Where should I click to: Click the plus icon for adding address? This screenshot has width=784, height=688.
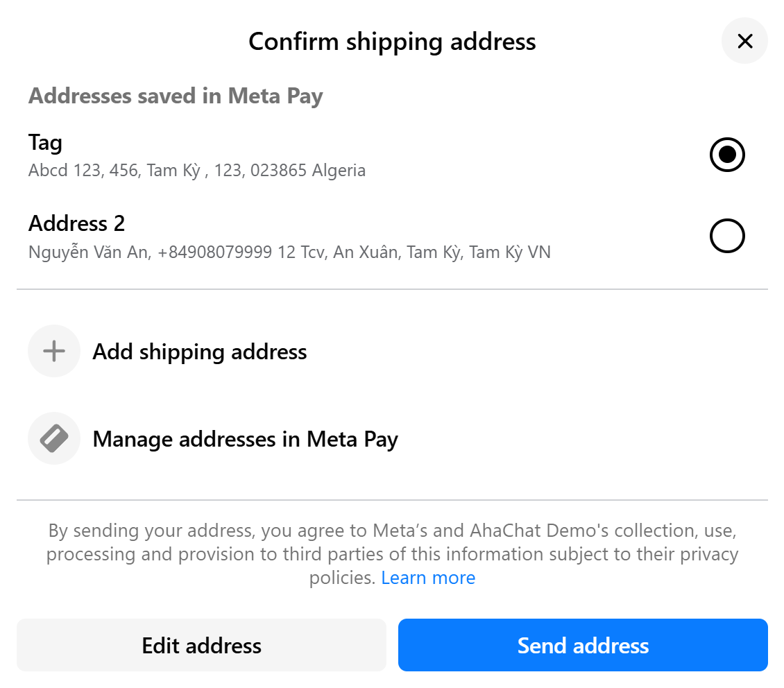[54, 351]
